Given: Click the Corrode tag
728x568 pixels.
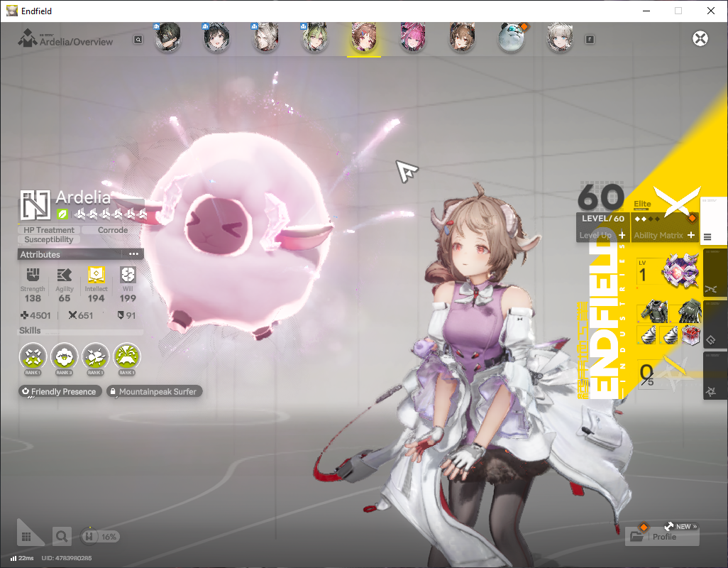Looking at the screenshot, I should point(113,230).
